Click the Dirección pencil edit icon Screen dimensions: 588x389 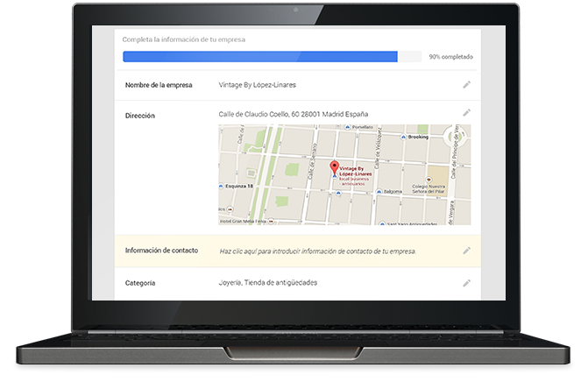tap(466, 112)
